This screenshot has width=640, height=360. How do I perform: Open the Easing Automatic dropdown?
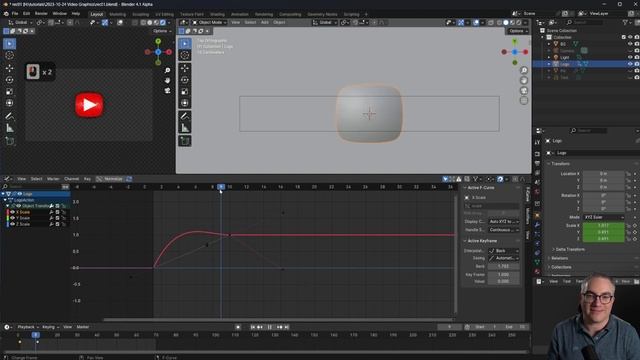[x=504, y=258]
